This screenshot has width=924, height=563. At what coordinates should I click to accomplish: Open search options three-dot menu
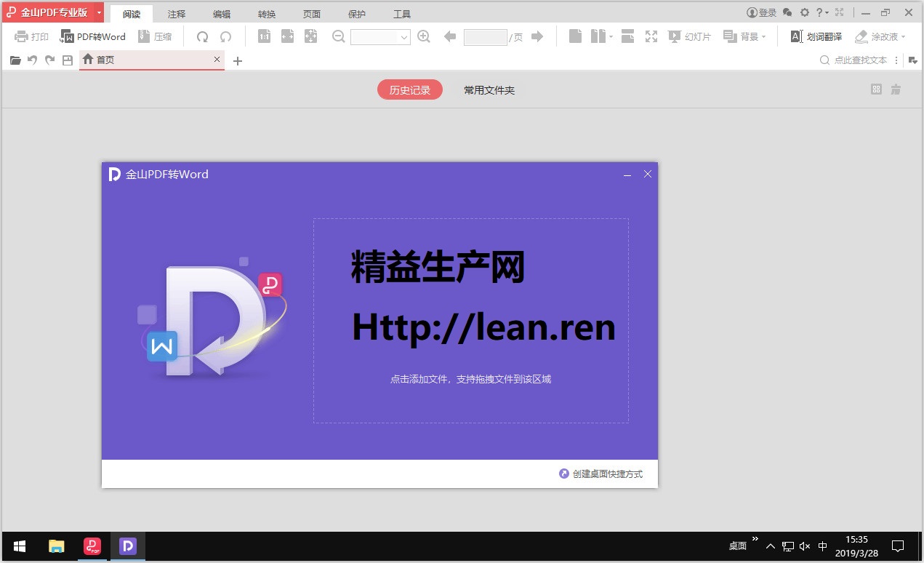(x=896, y=60)
